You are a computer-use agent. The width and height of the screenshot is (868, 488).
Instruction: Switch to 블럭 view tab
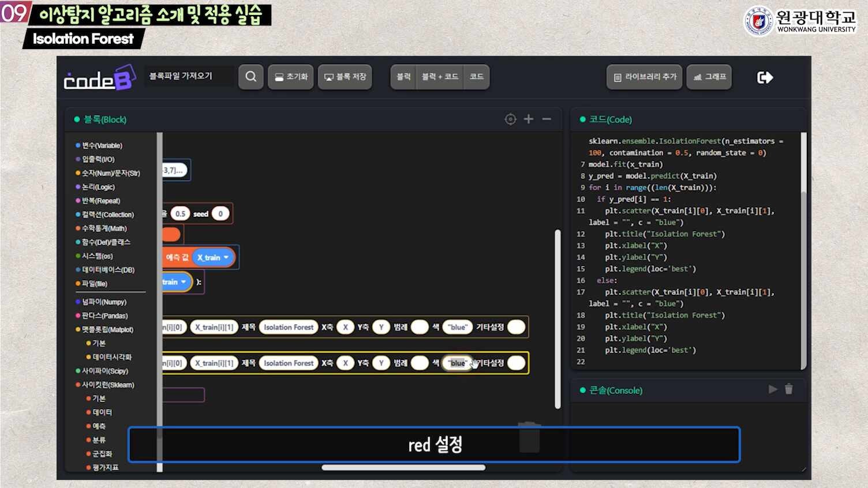pos(403,77)
